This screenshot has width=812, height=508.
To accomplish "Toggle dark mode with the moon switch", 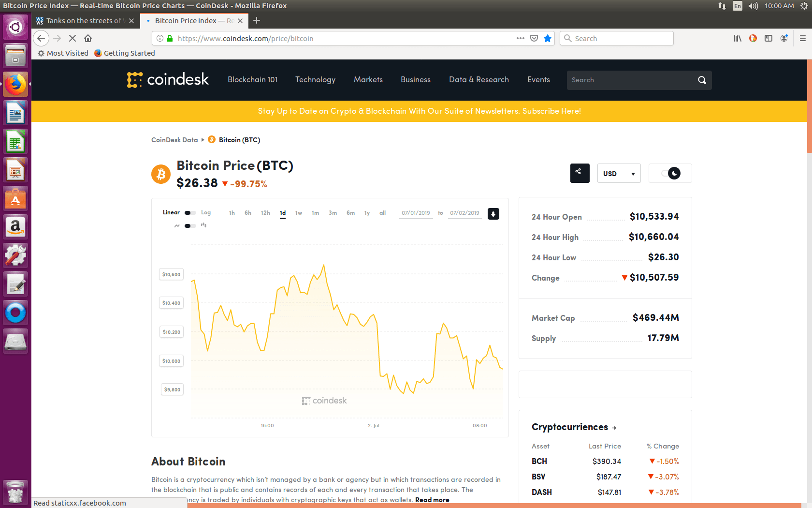I will click(670, 173).
